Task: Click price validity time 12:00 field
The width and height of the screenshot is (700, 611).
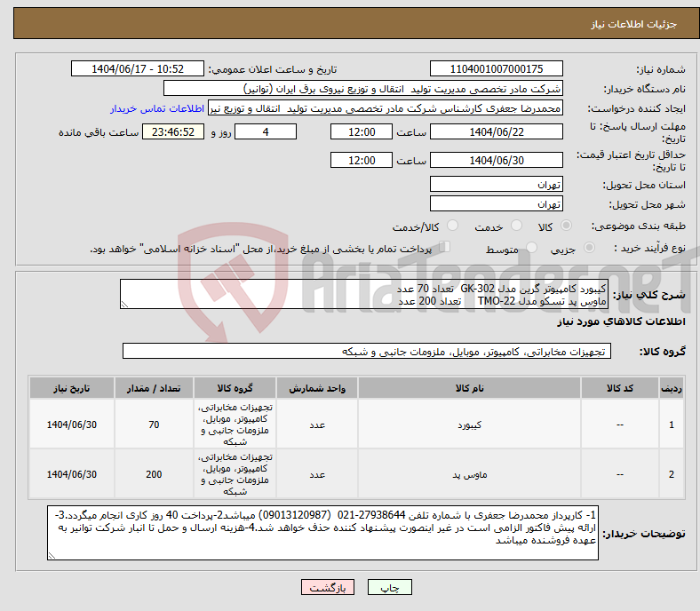Action: click(x=362, y=160)
